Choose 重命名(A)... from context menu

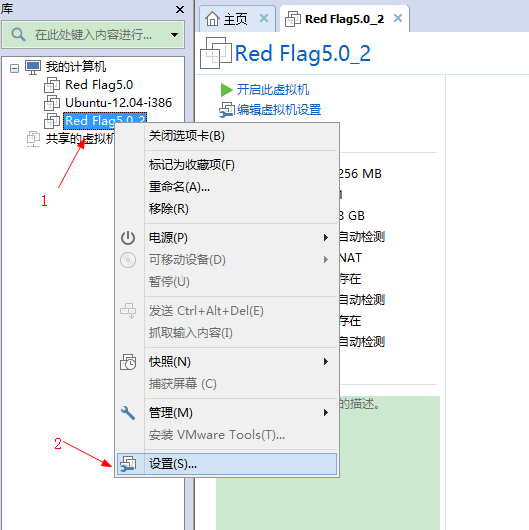click(227, 187)
